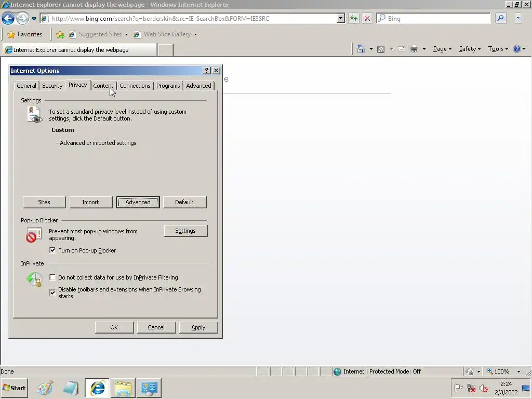Select the 'Internet Explorer cannot display' browser tab
Screen dimensions: 532x399
click(x=80, y=49)
